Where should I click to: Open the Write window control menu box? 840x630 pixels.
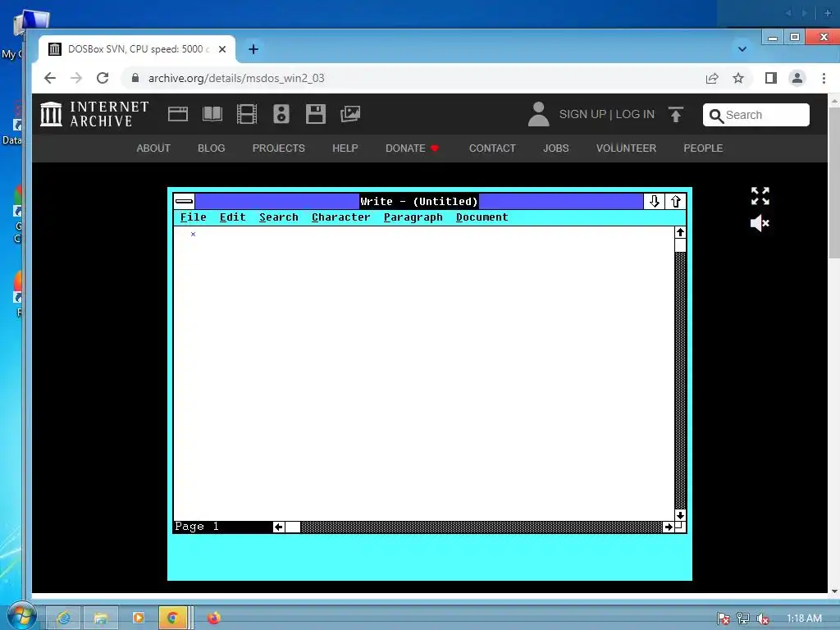coord(185,202)
